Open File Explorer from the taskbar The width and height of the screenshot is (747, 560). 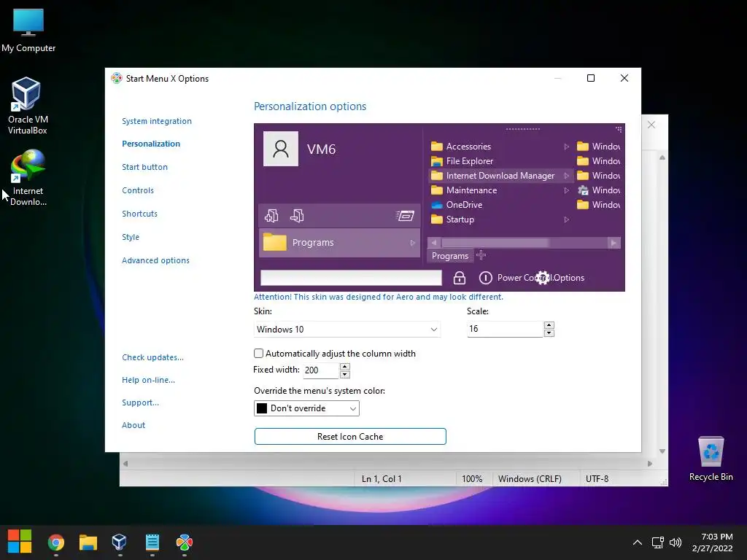click(88, 542)
